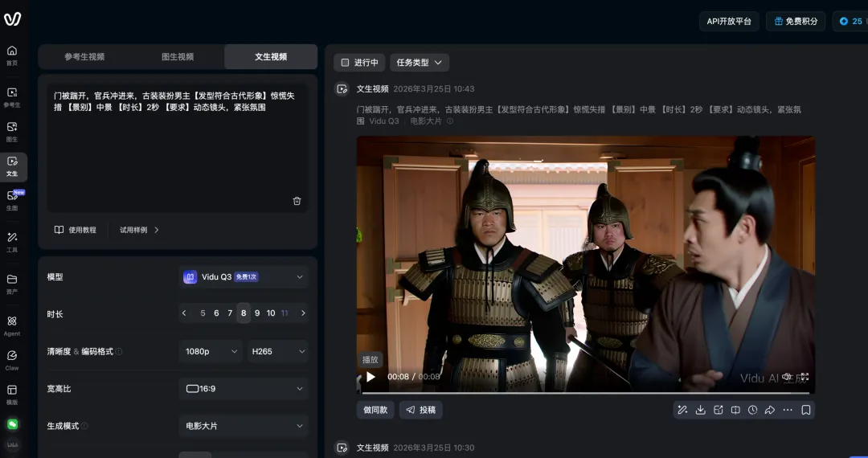This screenshot has width=868, height=458.
Task: Select duration 8 seconds
Action: pyautogui.click(x=244, y=313)
